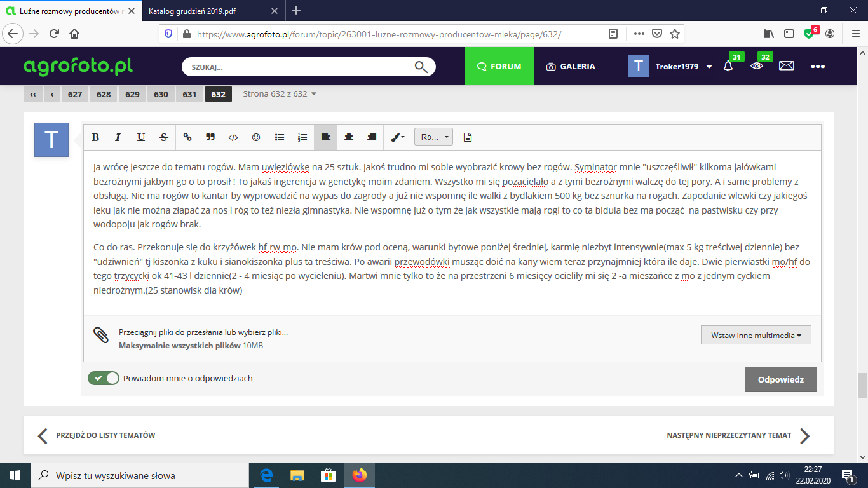This screenshot has width=868, height=488.
Task: Click the 'wybierz pliki...' link
Action: 262,332
